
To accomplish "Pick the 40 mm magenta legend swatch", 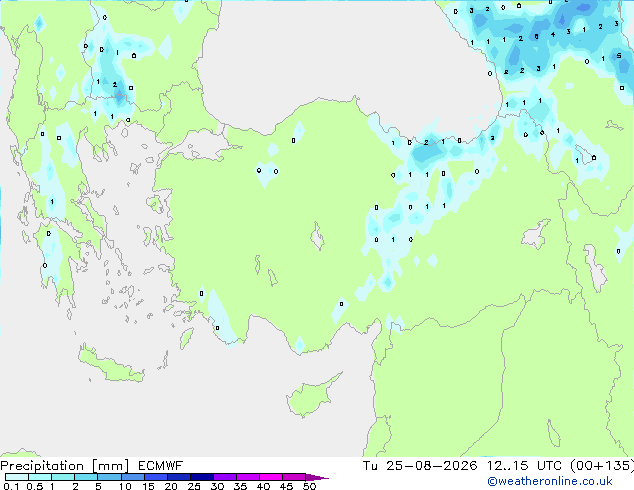I will coord(271,477).
